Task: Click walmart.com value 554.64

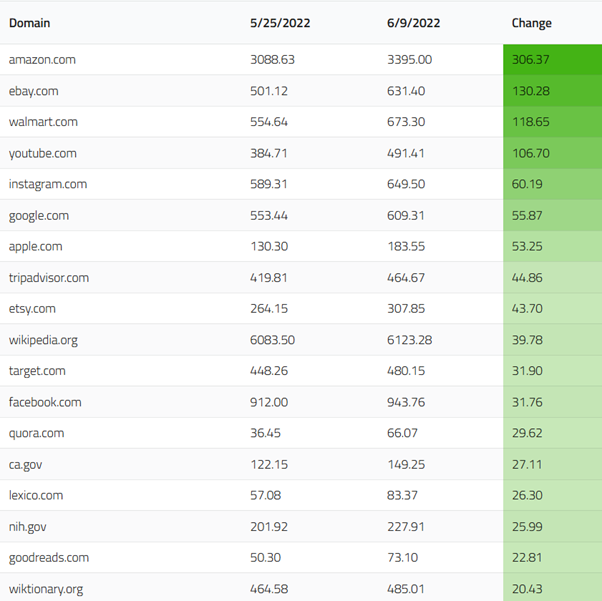Action: (269, 122)
